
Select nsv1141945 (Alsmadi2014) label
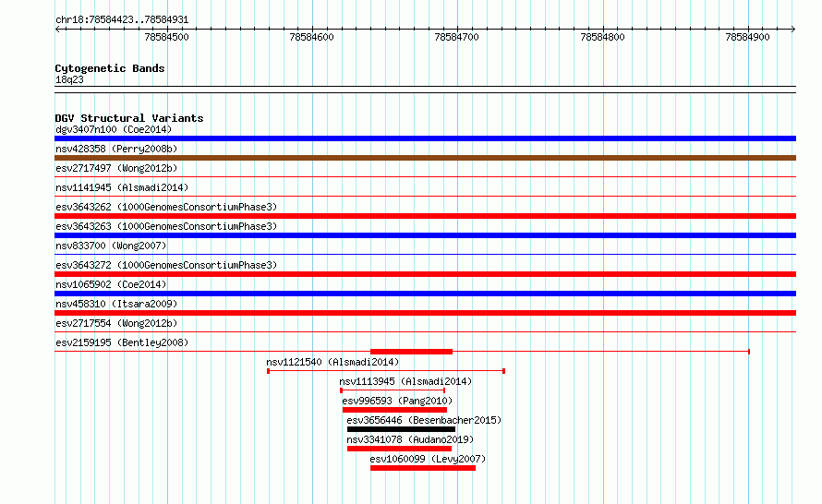click(x=122, y=187)
